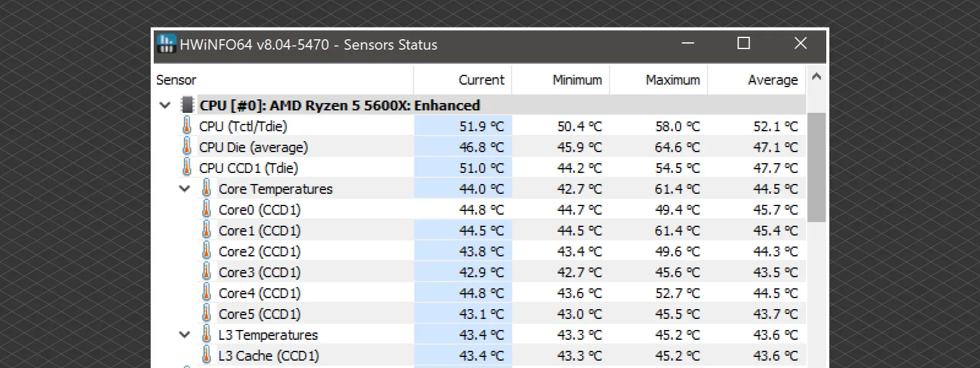
Task: Select the Core4 (CCD1) row label
Action: 260,293
